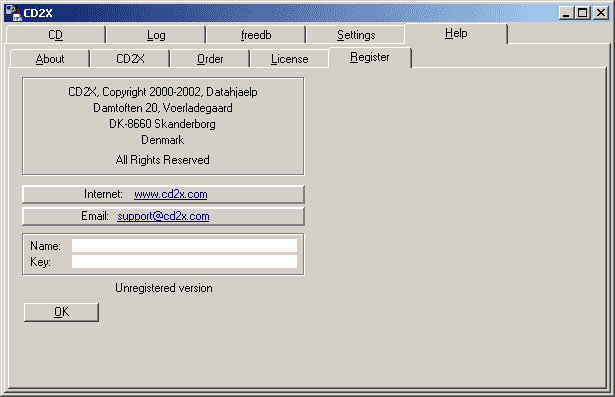Focus the Key input field
This screenshot has height=397, width=615.
pyautogui.click(x=184, y=262)
